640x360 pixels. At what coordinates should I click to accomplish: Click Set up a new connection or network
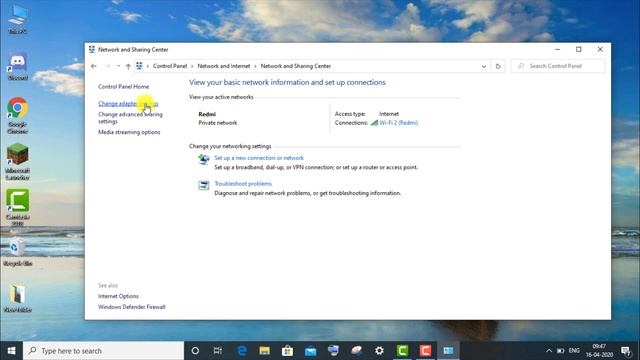pos(259,158)
